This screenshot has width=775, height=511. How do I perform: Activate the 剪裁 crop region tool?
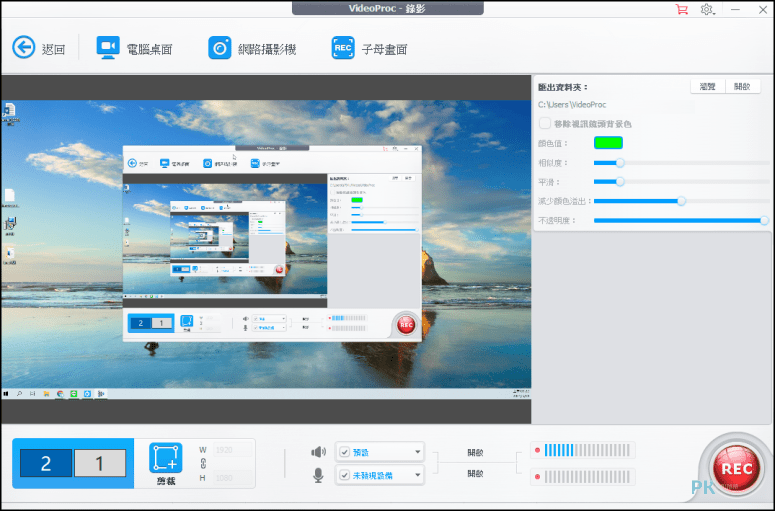(166, 464)
